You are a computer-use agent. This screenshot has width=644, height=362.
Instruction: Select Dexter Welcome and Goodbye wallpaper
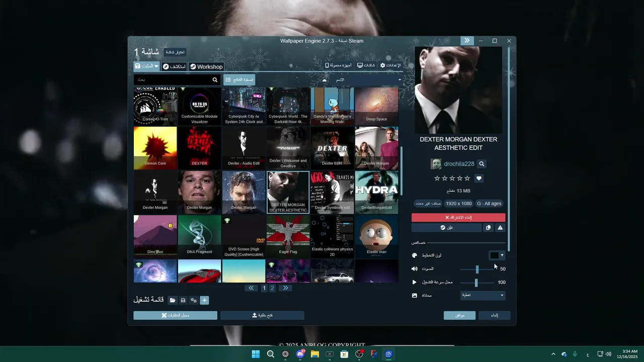[x=288, y=148]
